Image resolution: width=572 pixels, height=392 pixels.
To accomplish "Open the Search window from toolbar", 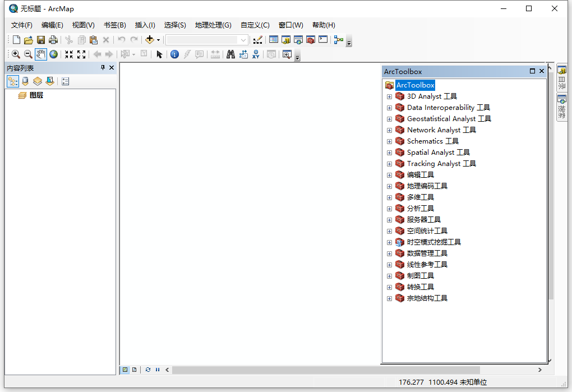I will (298, 40).
